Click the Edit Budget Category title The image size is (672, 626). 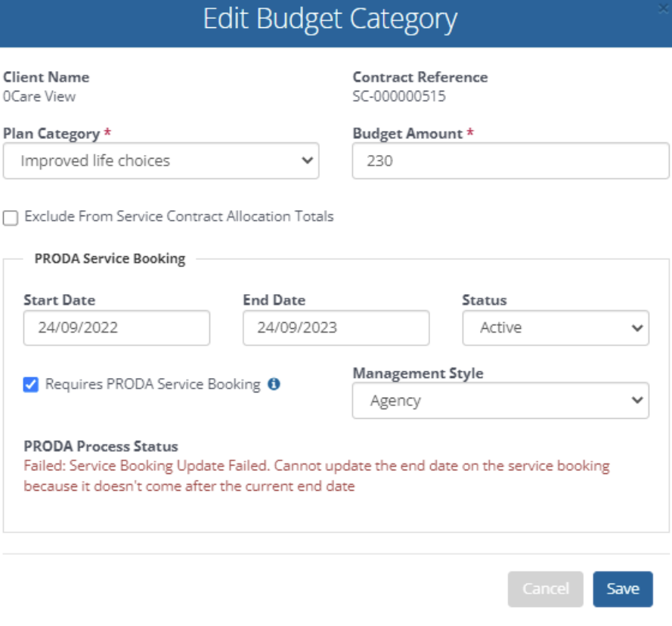coord(330,20)
